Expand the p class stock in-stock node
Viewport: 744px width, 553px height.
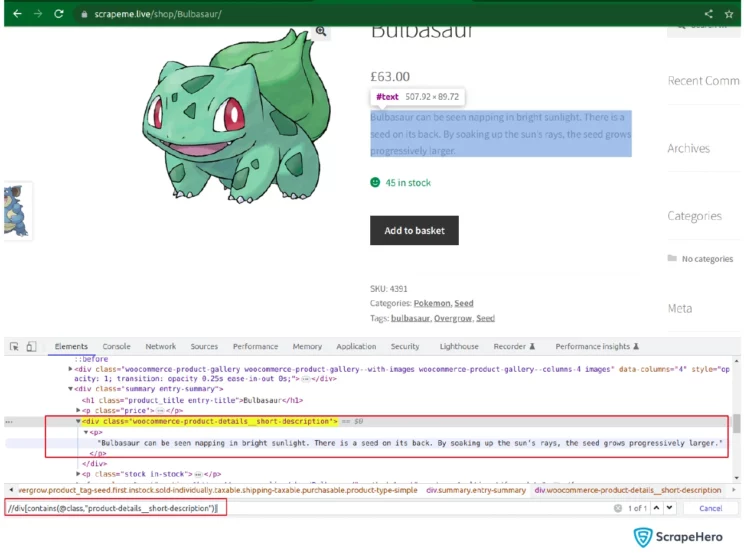pyautogui.click(x=78, y=474)
